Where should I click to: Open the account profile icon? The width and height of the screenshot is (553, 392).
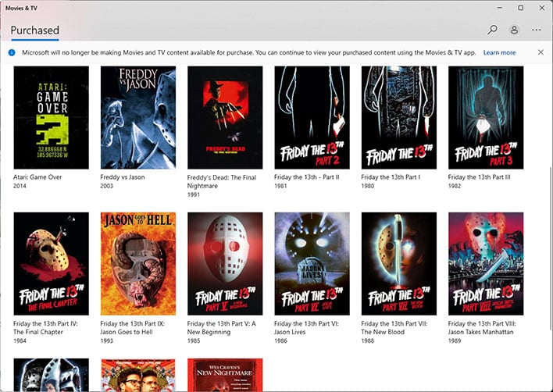tap(514, 30)
